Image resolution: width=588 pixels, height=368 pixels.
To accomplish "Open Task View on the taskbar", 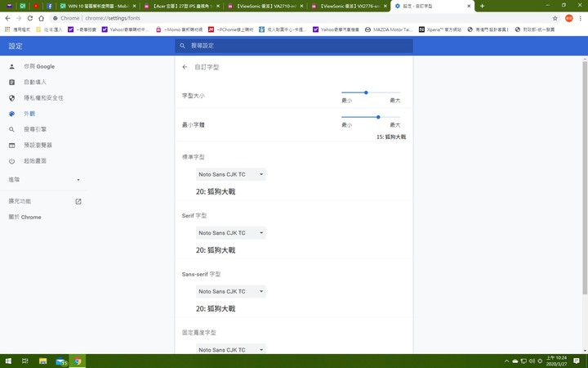I will click(25, 361).
